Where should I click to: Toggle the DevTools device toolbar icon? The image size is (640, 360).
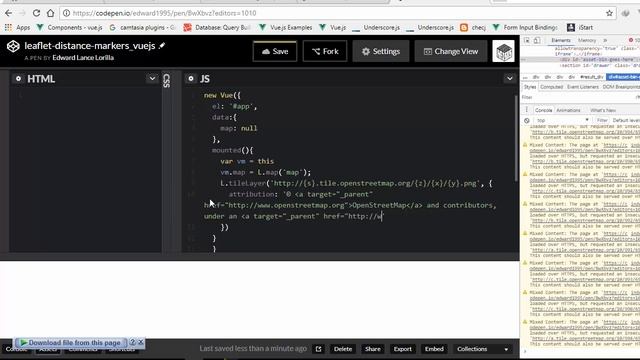click(537, 40)
